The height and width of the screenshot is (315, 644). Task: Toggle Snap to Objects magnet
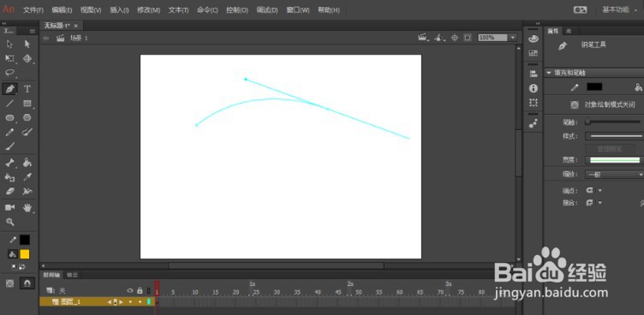point(27,283)
